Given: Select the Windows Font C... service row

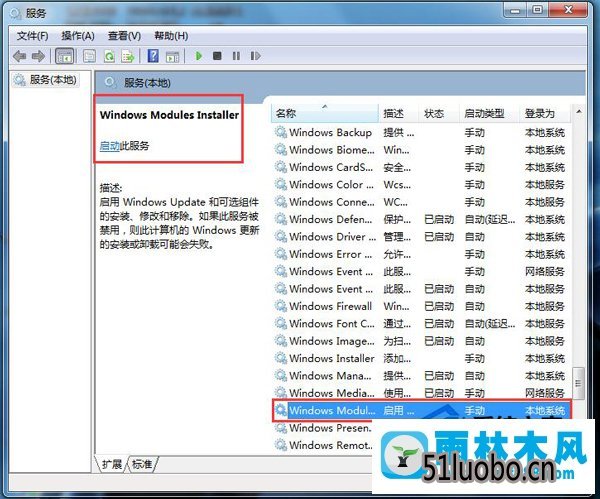Looking at the screenshot, I should pos(421,324).
